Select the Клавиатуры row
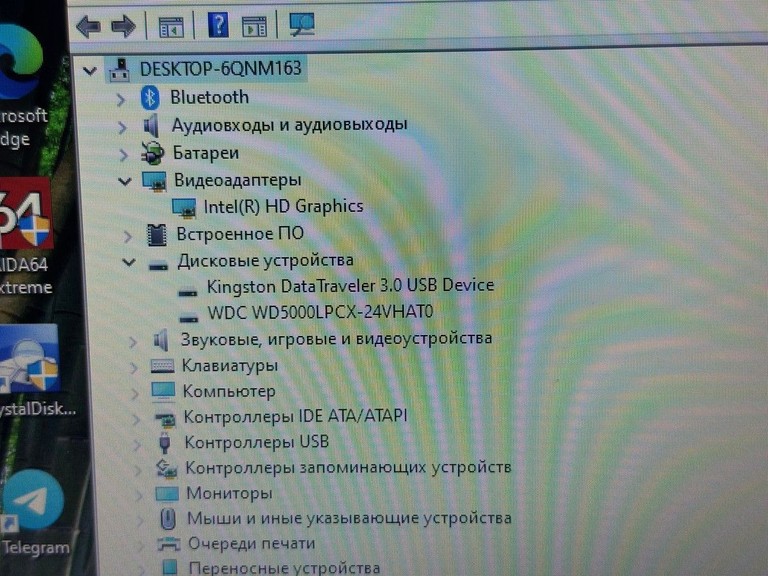The width and height of the screenshot is (768, 576). [230, 365]
